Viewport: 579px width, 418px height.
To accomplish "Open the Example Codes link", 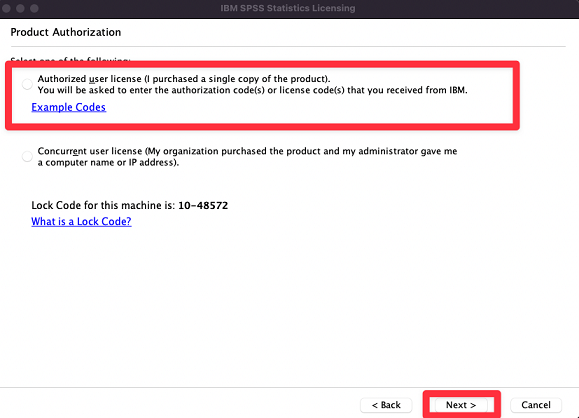I will (x=68, y=107).
